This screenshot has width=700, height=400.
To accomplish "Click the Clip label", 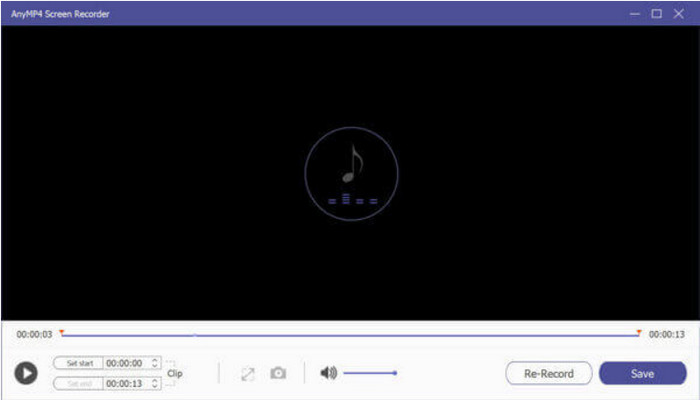I will [x=175, y=373].
